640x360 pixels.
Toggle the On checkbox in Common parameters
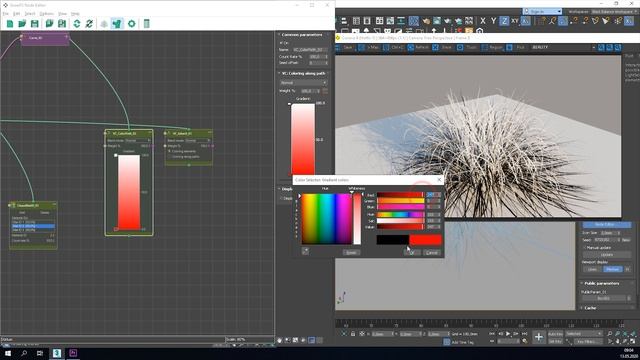point(281,43)
